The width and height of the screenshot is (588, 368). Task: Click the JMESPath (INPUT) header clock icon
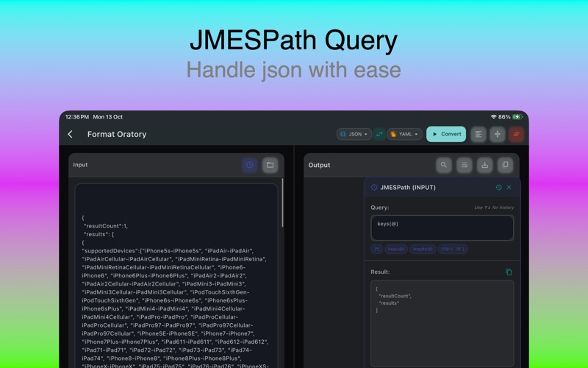coord(374,188)
